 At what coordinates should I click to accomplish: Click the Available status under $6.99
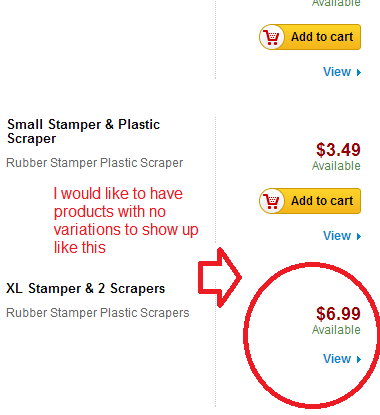point(336,330)
